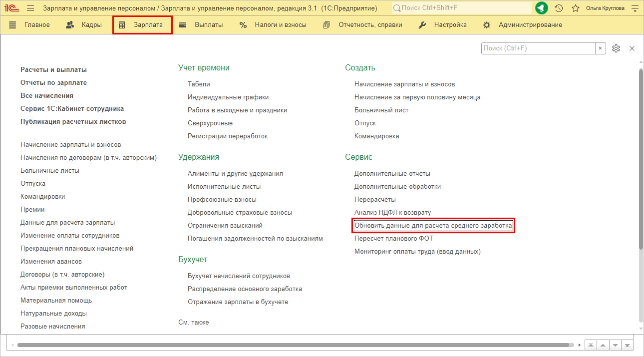Open Табели under Учет времени
The width and height of the screenshot is (644, 357).
pyautogui.click(x=199, y=84)
